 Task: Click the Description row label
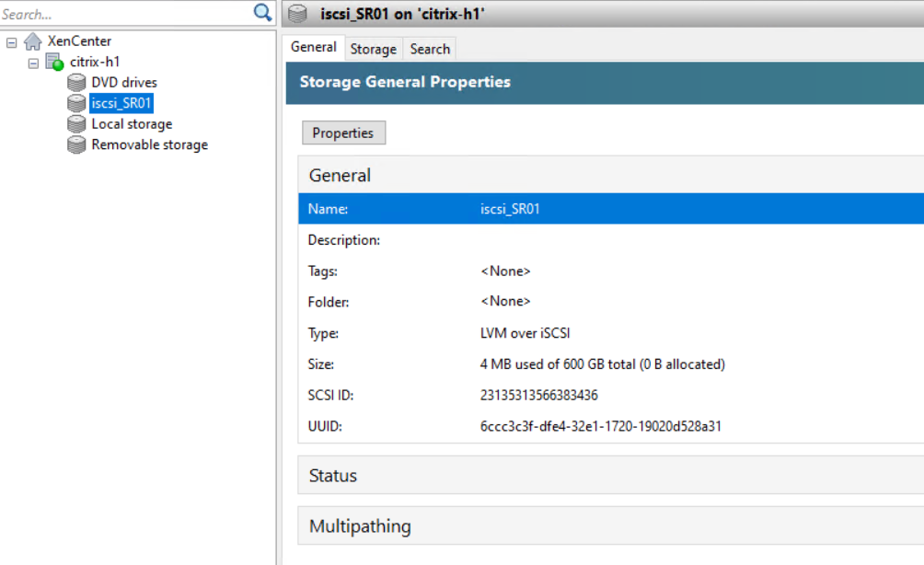343,240
